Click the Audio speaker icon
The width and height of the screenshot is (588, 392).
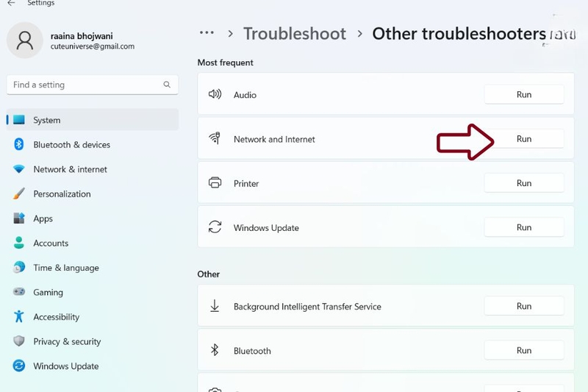(215, 94)
